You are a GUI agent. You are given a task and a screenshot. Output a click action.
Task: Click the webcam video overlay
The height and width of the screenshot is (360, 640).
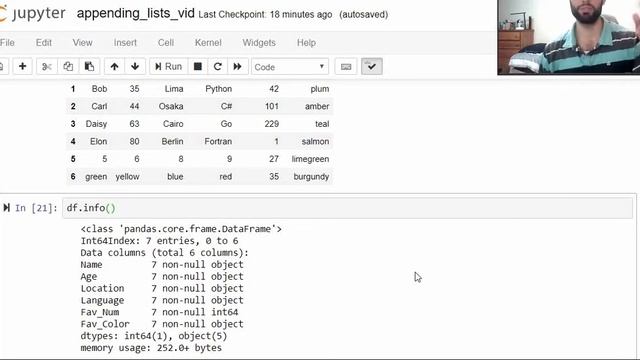click(569, 37)
